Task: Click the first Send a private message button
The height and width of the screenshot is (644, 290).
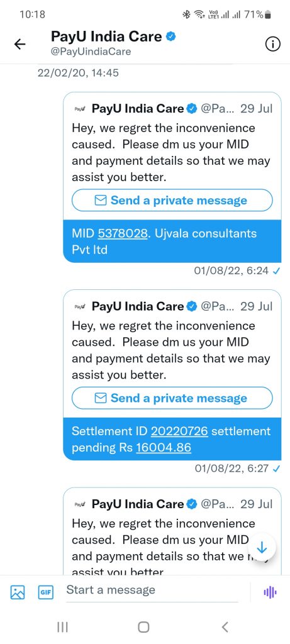Action: [x=172, y=201]
